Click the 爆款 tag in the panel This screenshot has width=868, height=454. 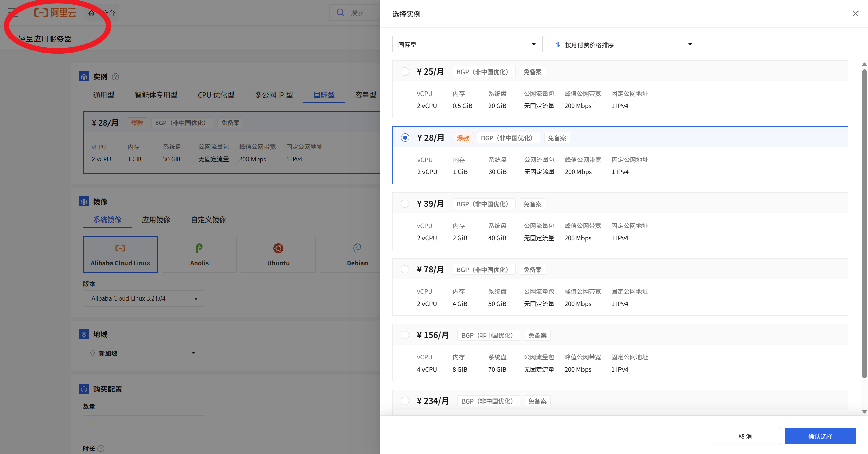[463, 138]
